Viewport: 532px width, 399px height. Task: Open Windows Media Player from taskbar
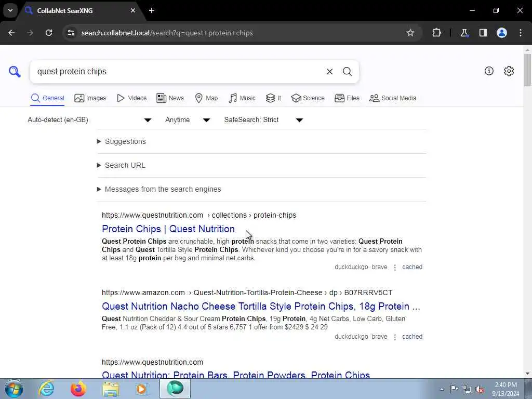[x=142, y=389]
